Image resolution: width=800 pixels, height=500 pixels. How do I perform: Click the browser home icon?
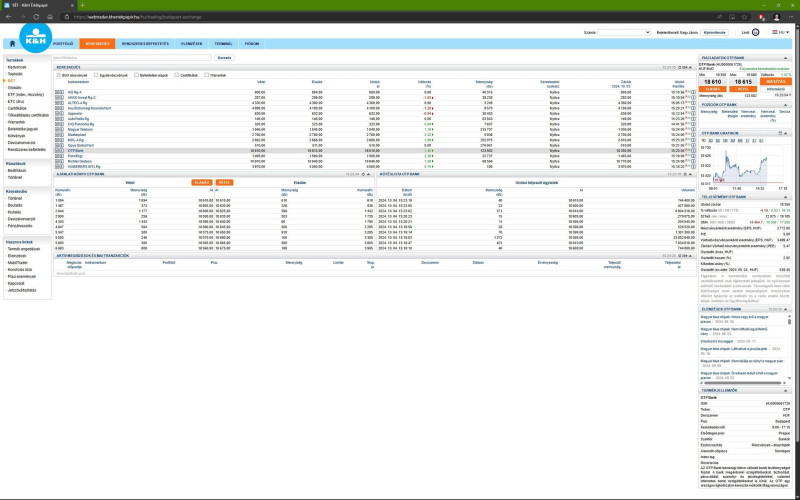pyautogui.click(x=49, y=17)
